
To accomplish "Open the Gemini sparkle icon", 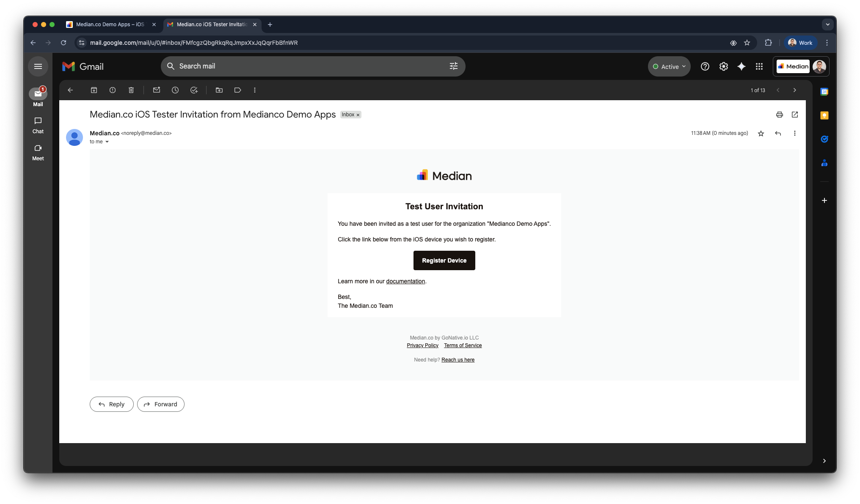I will click(741, 66).
